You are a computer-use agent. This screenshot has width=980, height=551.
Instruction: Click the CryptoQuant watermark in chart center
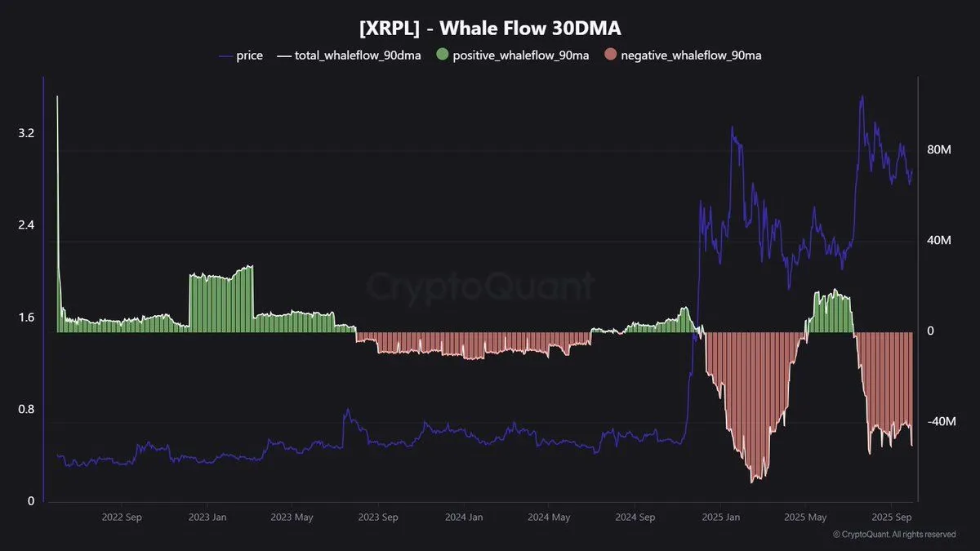pyautogui.click(x=480, y=287)
